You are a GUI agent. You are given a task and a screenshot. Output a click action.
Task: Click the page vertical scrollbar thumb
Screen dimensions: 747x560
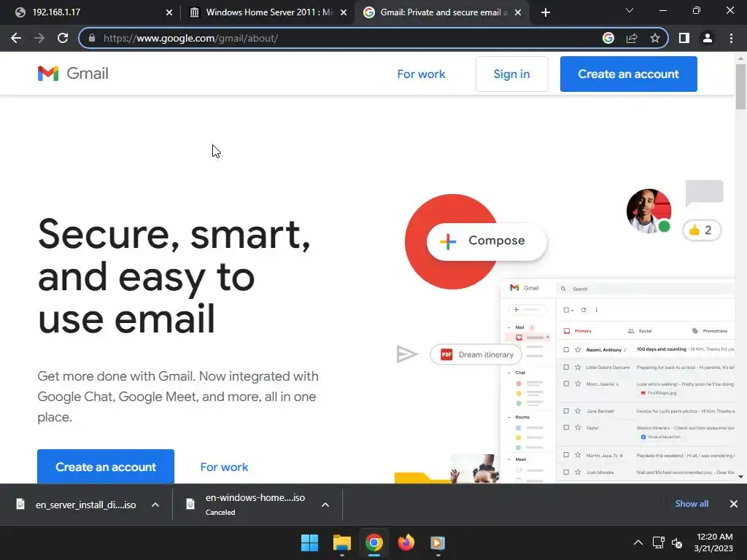click(740, 87)
